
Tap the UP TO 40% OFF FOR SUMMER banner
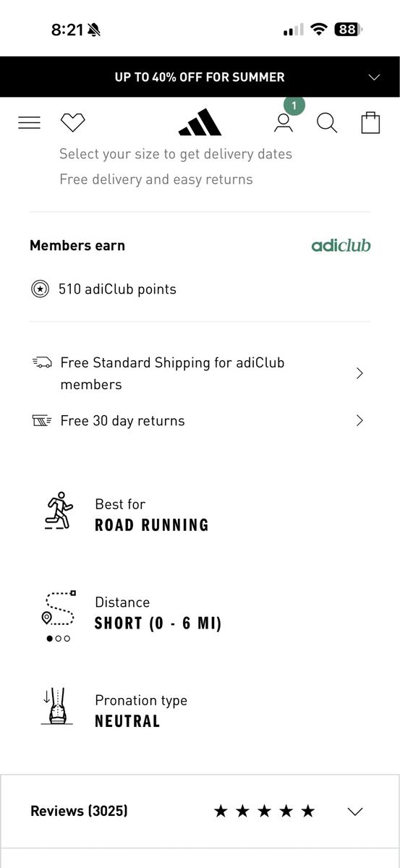click(200, 77)
